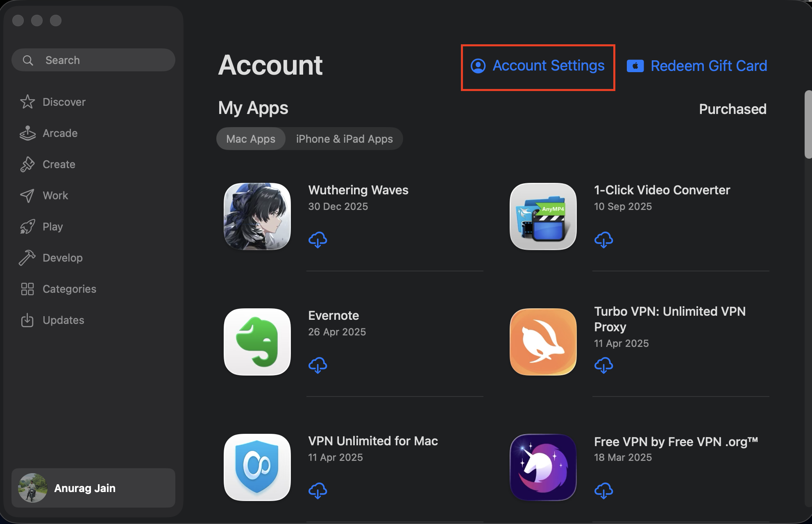The width and height of the screenshot is (812, 524).
Task: Open the Create section
Action: [58, 164]
